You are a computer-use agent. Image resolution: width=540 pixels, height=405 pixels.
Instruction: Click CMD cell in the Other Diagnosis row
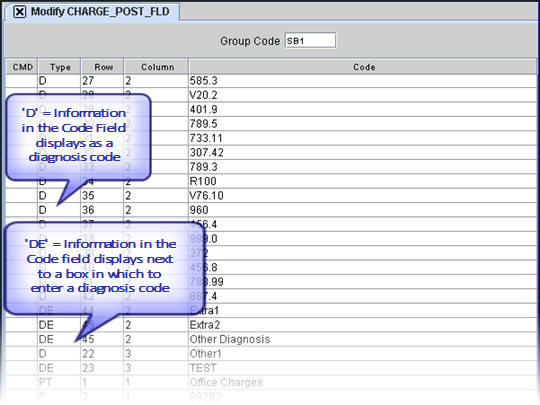(x=22, y=340)
